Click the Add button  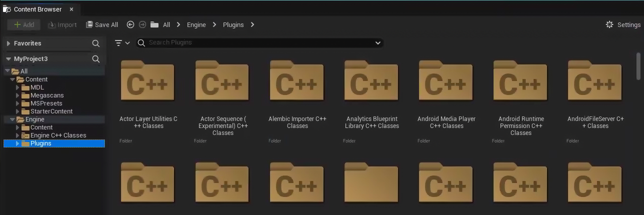[23, 24]
